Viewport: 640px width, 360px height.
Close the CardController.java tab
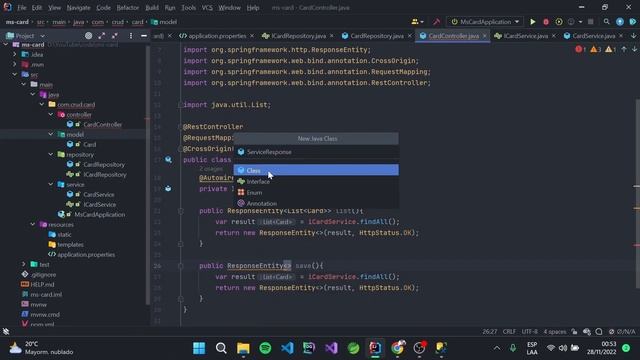[484, 36]
